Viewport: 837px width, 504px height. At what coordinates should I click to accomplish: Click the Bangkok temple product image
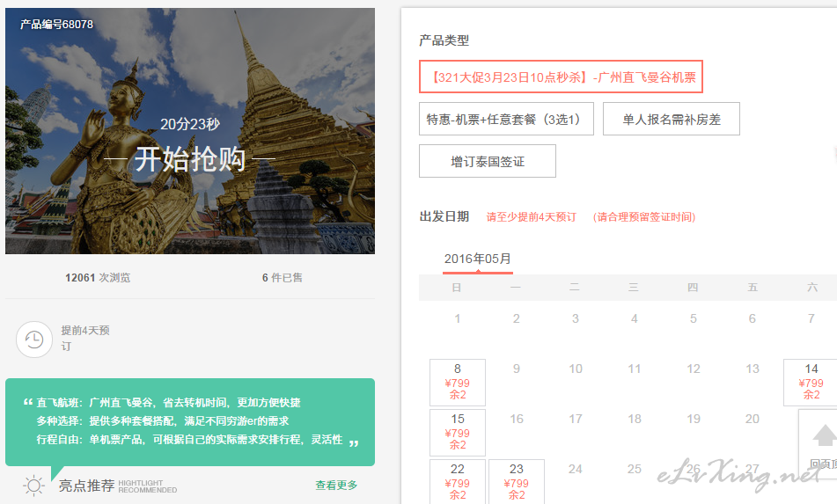pos(190,131)
